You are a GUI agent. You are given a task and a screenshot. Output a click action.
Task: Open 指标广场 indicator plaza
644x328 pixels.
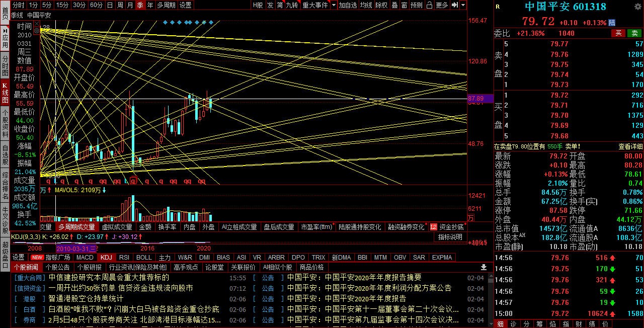tap(58, 257)
